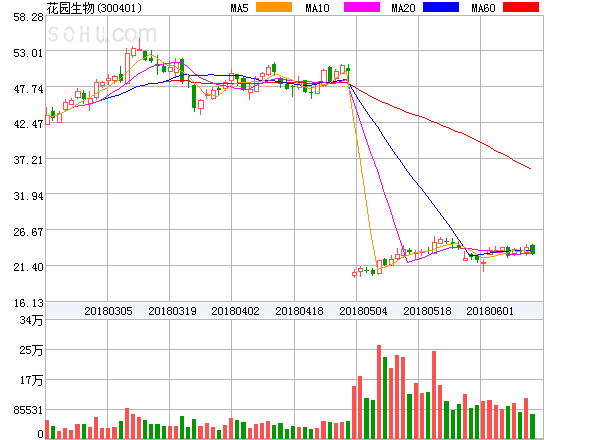Click the MA5 legend label
600x440 pixels.
click(x=240, y=8)
